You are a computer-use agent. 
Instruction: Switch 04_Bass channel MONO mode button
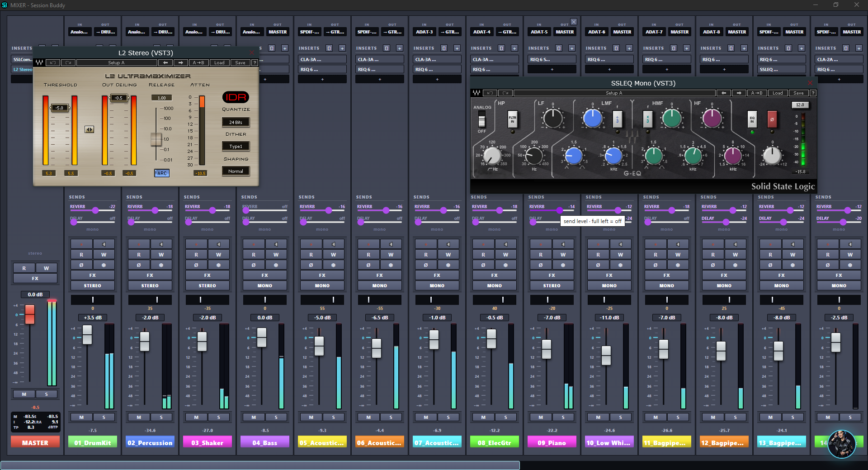click(265, 286)
